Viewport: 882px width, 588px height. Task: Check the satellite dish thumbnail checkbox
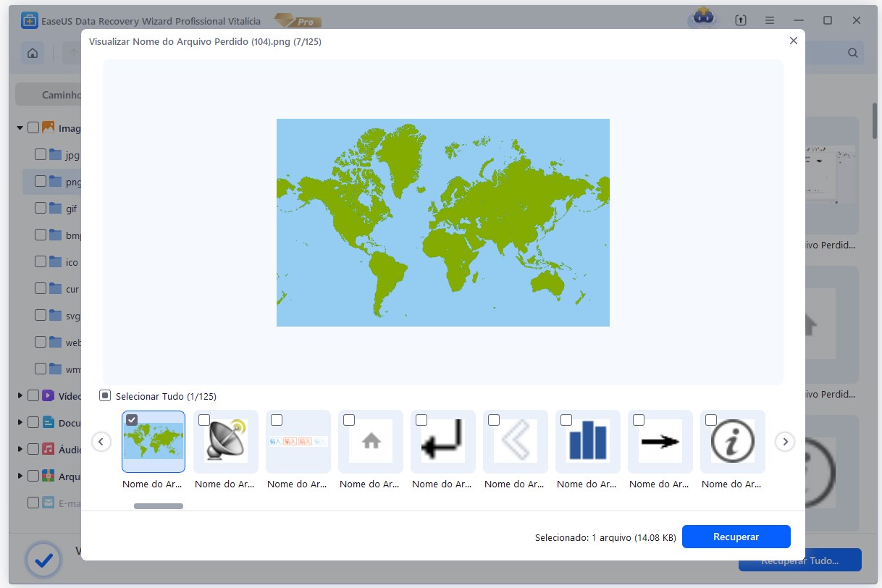tap(204, 420)
